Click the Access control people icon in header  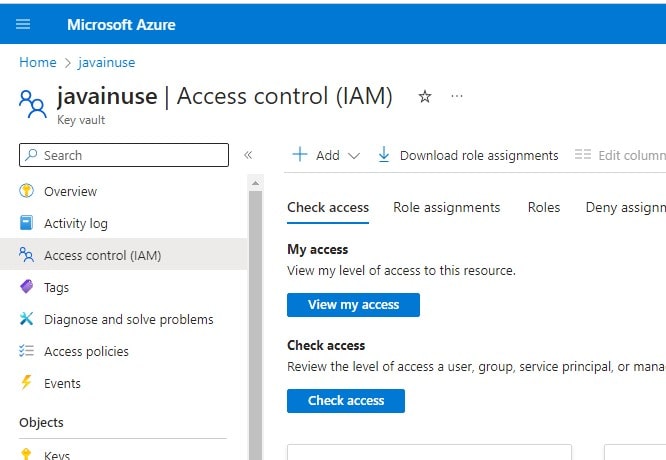(32, 103)
